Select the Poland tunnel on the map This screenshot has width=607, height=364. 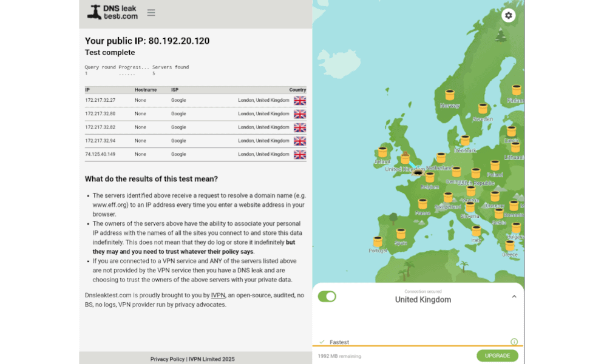pos(495,166)
